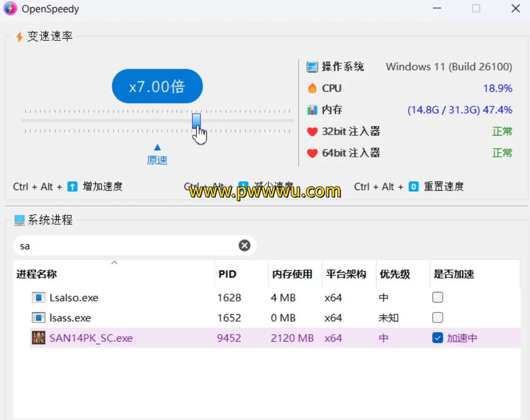The height and width of the screenshot is (420, 530).
Task: Click the OpenSpeedy app logo icon
Action: pos(10,9)
